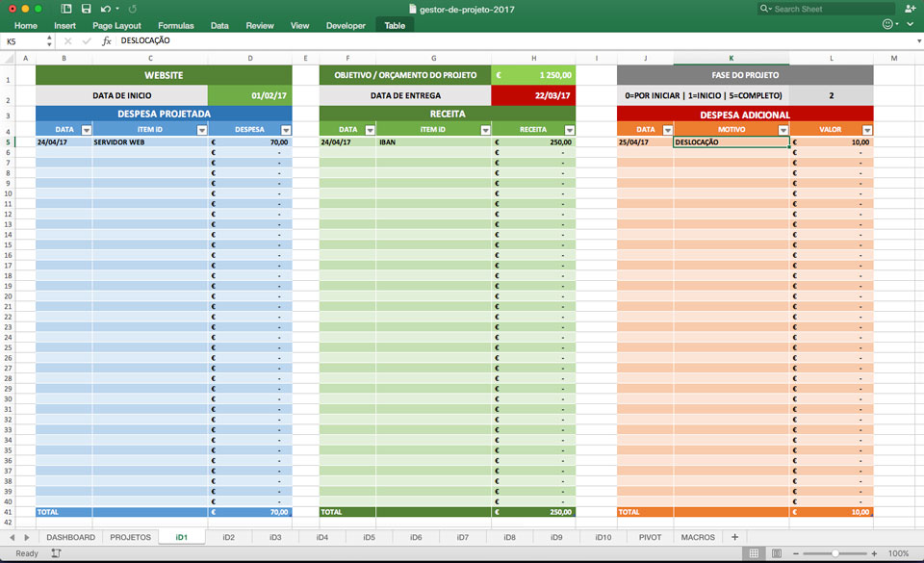924x563 pixels.
Task: Click in the Search Sheet field
Action: (826, 9)
